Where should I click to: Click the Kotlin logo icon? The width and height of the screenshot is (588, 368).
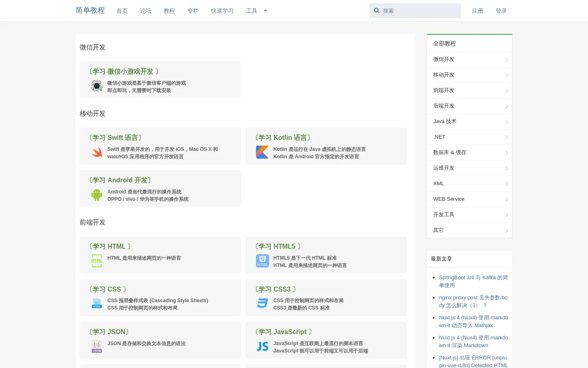coord(262,152)
